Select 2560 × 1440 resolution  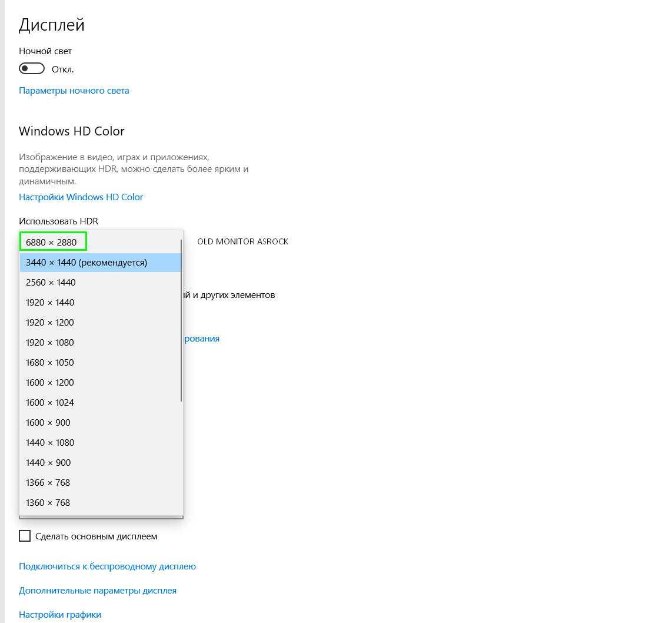tap(51, 283)
